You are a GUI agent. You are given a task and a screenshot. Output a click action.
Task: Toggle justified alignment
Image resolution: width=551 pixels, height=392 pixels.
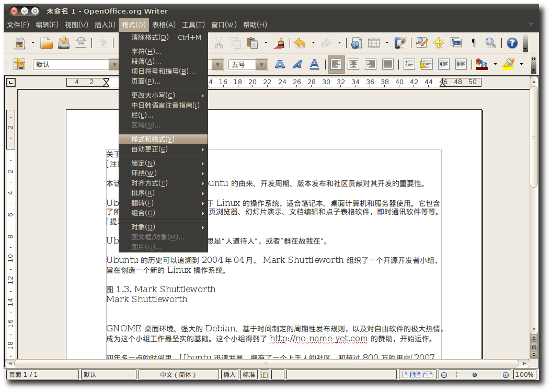pyautogui.click(x=387, y=64)
